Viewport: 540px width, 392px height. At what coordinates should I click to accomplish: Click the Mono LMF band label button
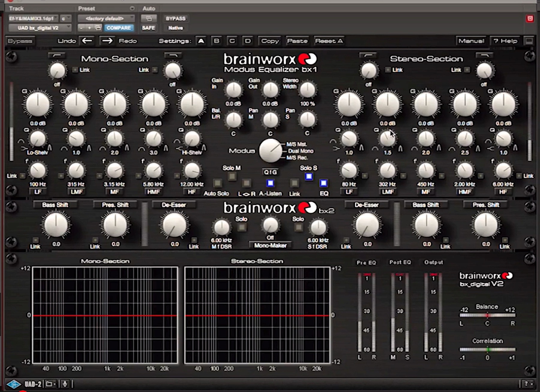(76, 192)
